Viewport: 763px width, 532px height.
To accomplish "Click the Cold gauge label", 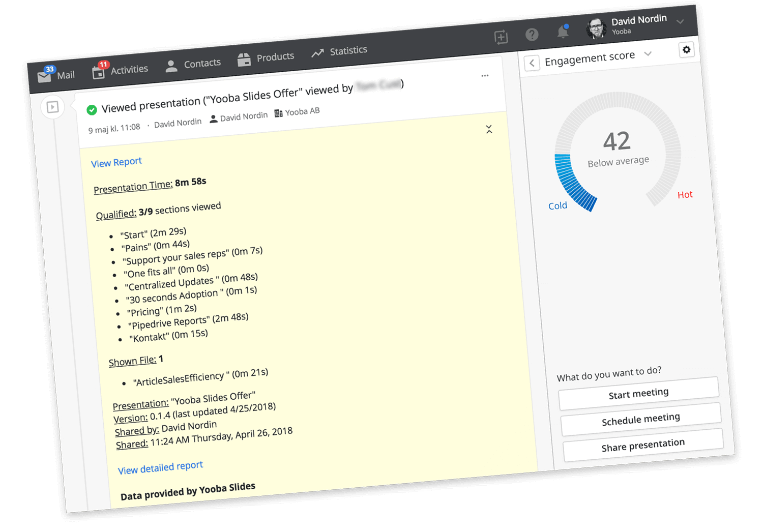I will 557,205.
